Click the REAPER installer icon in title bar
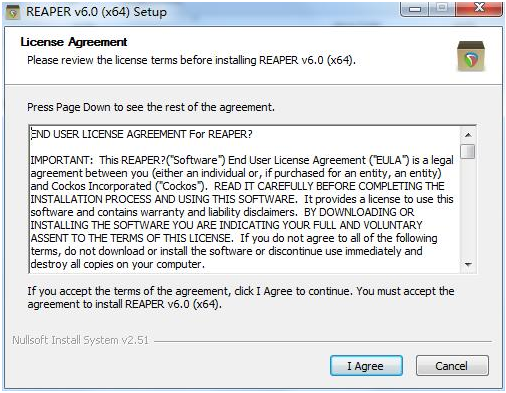506x393 pixels. 13,12
